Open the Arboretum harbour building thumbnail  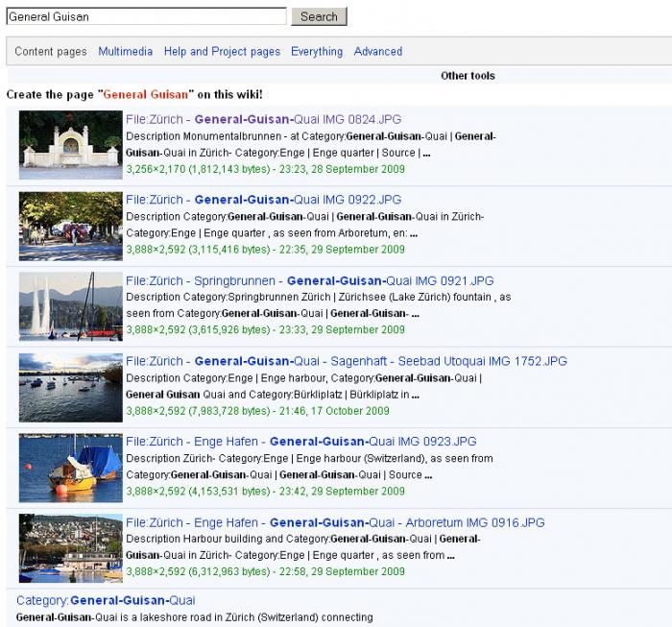pyautogui.click(x=70, y=548)
